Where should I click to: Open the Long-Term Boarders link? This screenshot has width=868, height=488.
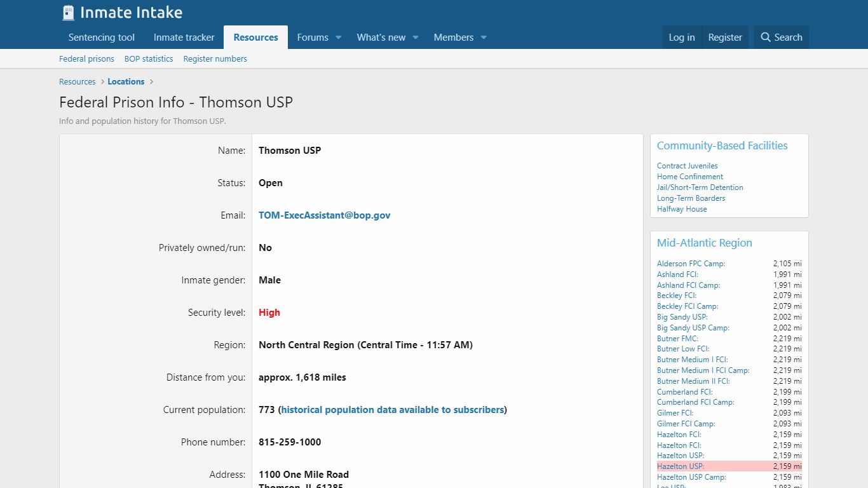point(691,198)
